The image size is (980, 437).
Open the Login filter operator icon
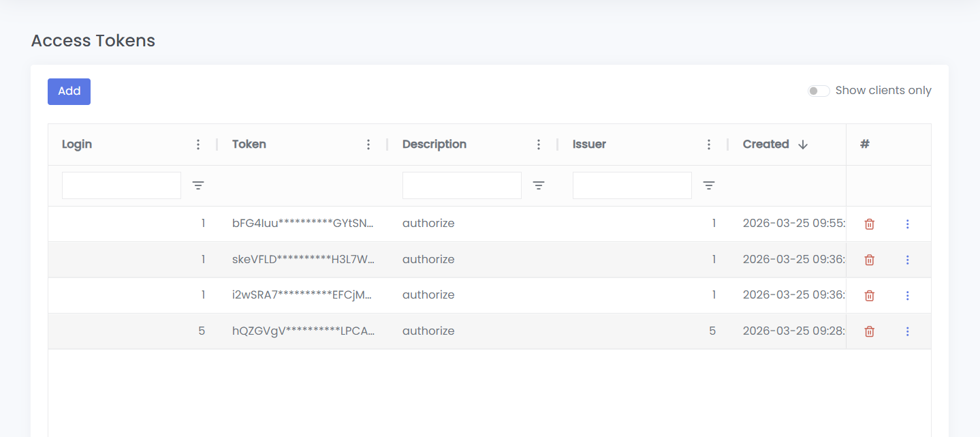pyautogui.click(x=198, y=185)
